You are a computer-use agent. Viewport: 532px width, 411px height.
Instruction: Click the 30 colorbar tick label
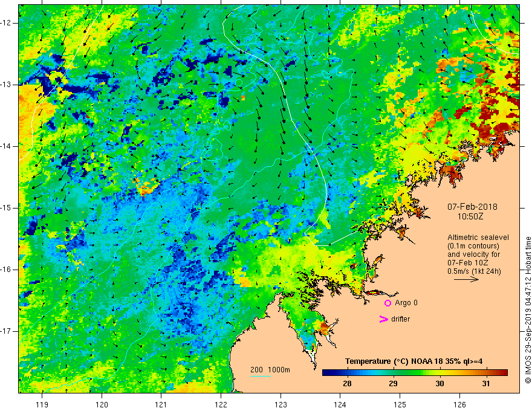(x=440, y=384)
